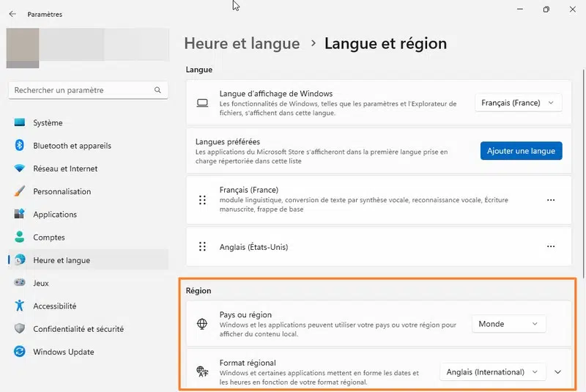Click the Rechercher un paramètre search field

(x=88, y=90)
